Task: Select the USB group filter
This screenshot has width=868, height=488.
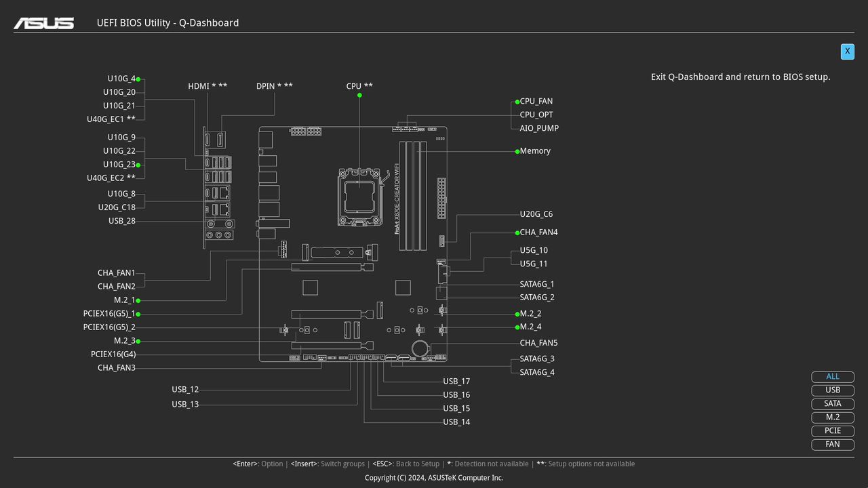Action: (833, 390)
